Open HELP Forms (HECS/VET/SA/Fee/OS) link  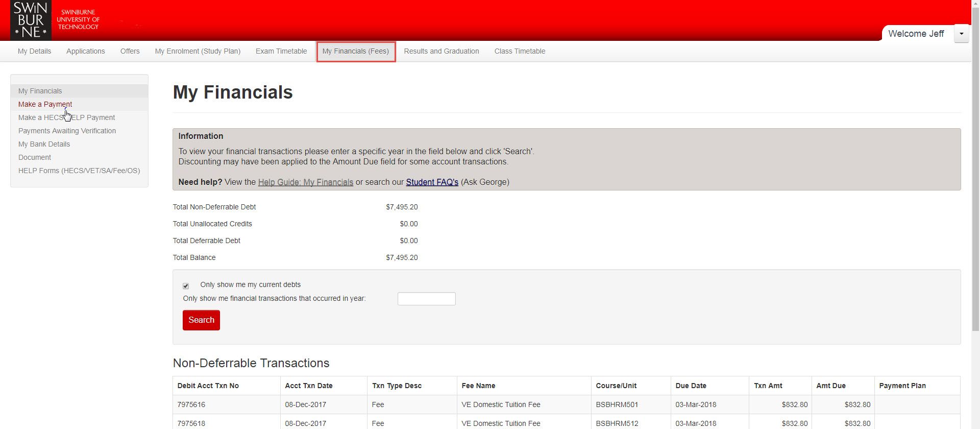(79, 171)
